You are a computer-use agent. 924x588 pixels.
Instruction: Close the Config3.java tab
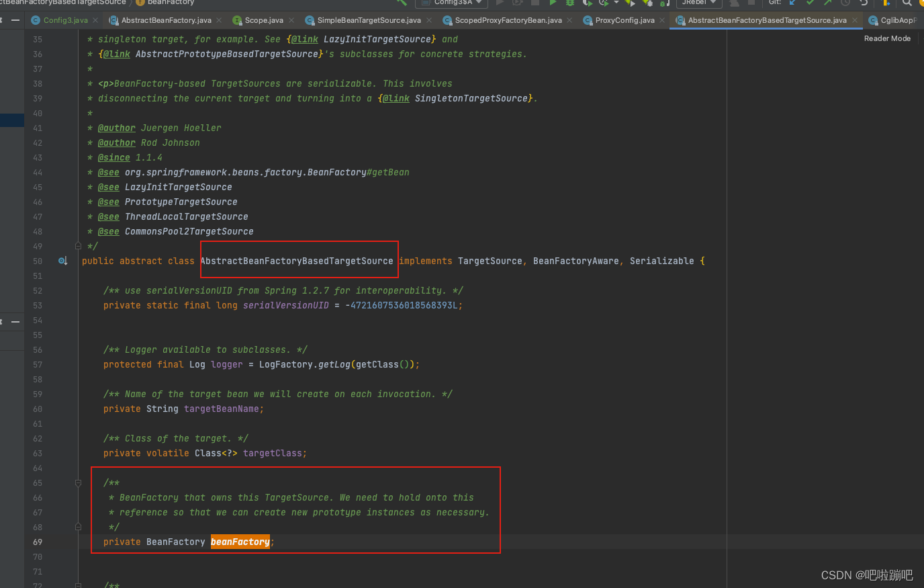pyautogui.click(x=95, y=20)
